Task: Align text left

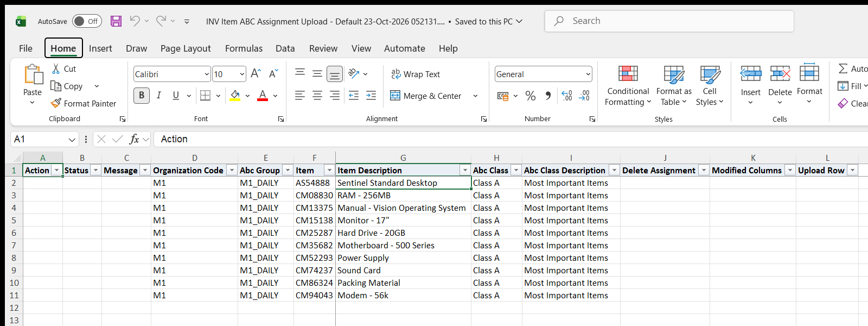Action: point(300,96)
